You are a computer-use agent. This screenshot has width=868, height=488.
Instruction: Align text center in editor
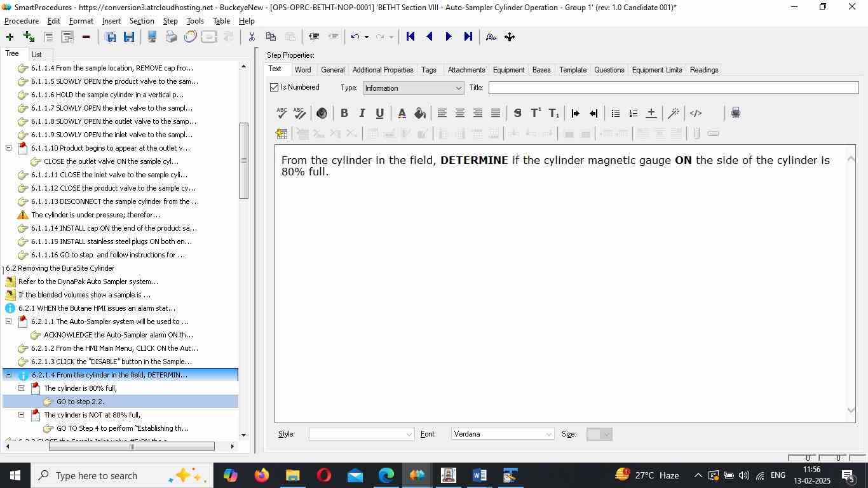(x=459, y=113)
